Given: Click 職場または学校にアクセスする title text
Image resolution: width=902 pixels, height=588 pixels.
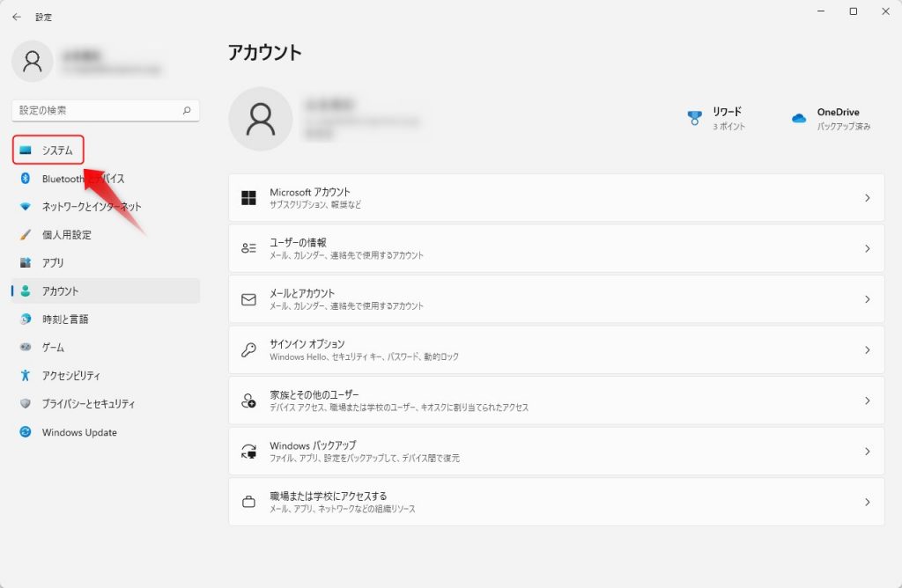Looking at the screenshot, I should point(328,496).
